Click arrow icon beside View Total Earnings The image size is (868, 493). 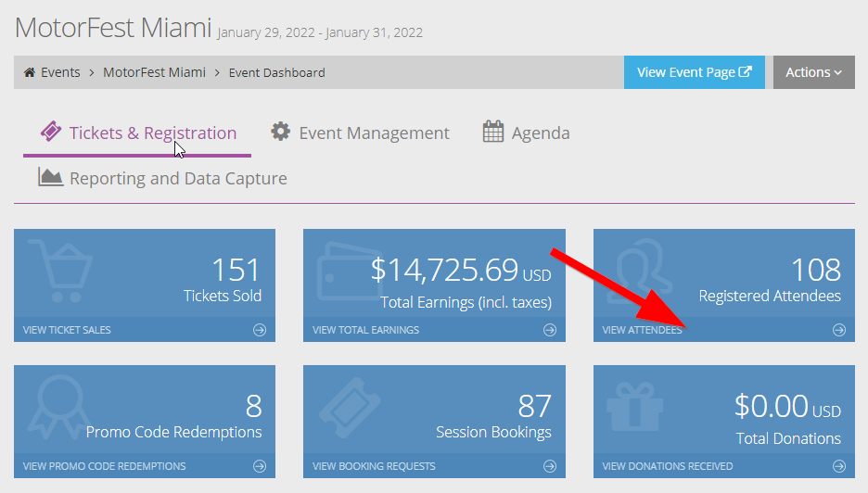tap(550, 330)
